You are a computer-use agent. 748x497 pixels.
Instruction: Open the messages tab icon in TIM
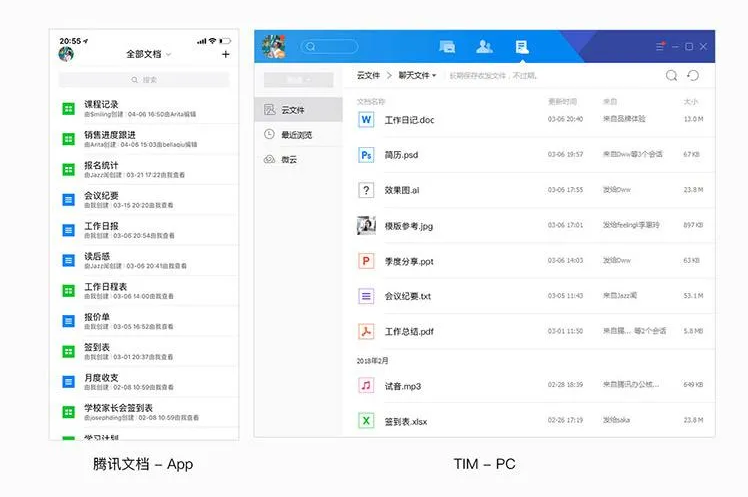[447, 47]
